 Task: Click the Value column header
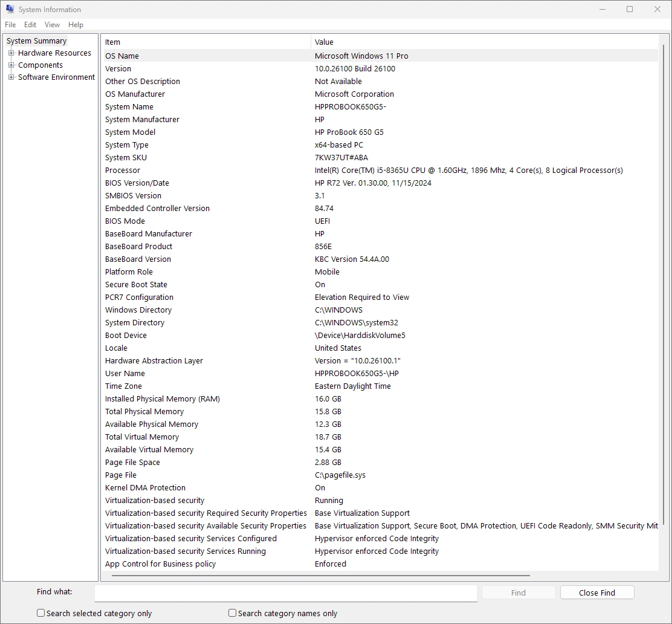[x=483, y=42]
